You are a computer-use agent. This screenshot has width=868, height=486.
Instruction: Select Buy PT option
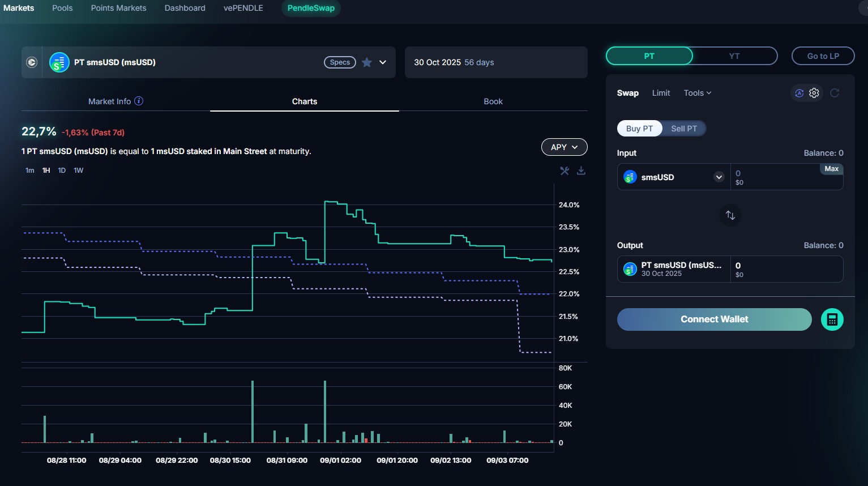(x=640, y=129)
